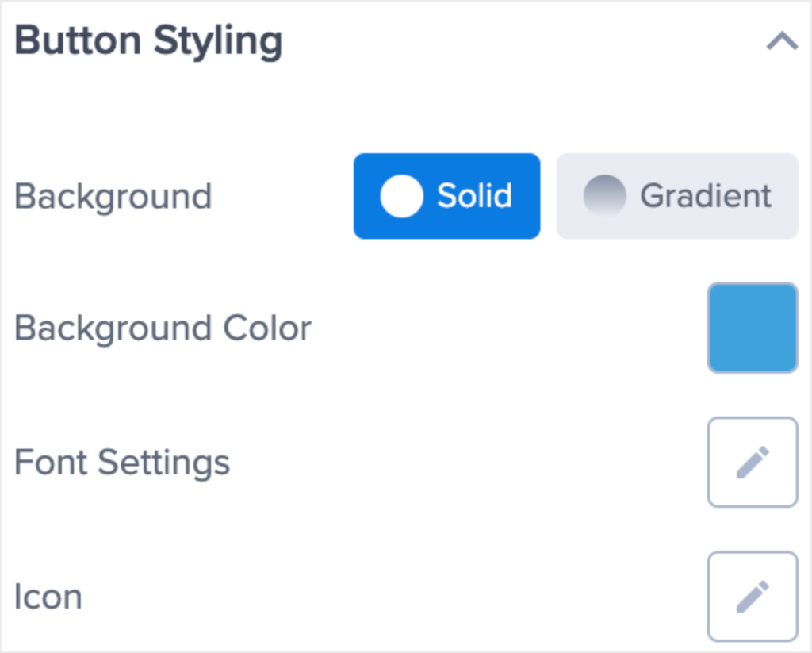Click the pencil icon beside Icon
The height and width of the screenshot is (653, 812).
point(752,596)
